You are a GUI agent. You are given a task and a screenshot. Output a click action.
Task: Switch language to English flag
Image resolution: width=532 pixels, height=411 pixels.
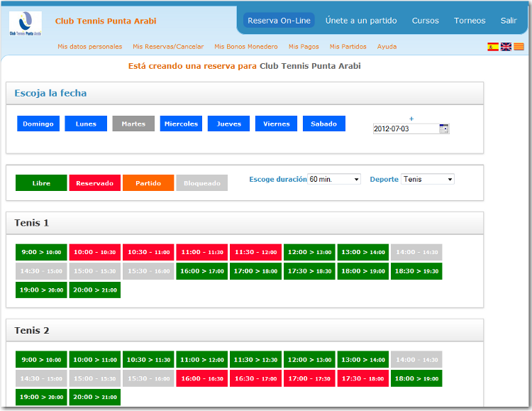point(506,47)
